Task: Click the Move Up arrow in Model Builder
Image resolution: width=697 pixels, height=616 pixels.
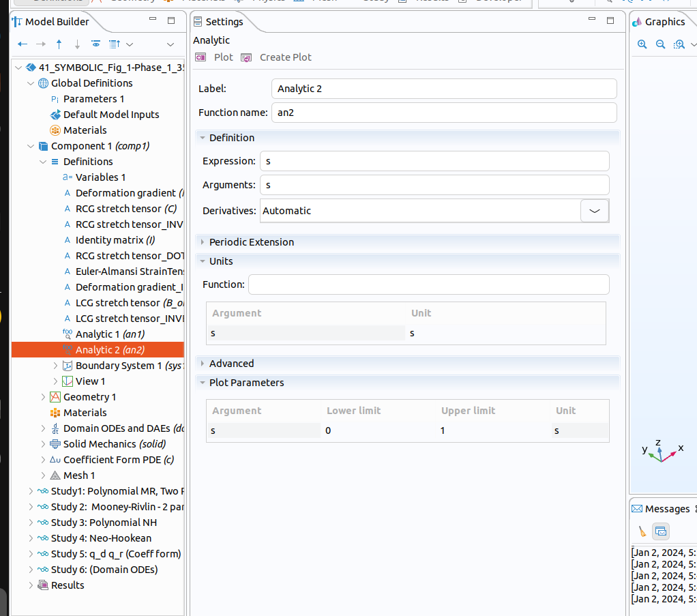Action: (x=59, y=44)
